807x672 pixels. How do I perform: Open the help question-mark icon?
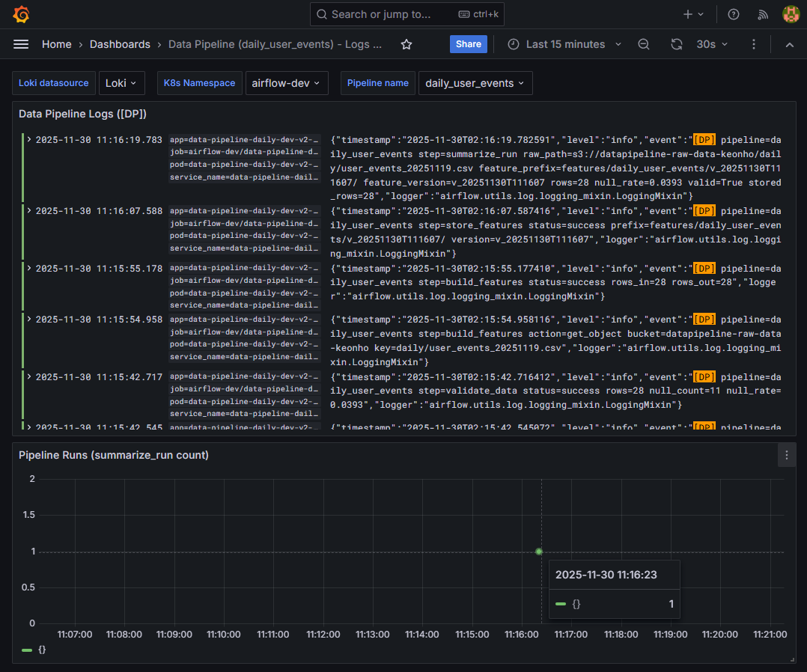[x=733, y=13]
